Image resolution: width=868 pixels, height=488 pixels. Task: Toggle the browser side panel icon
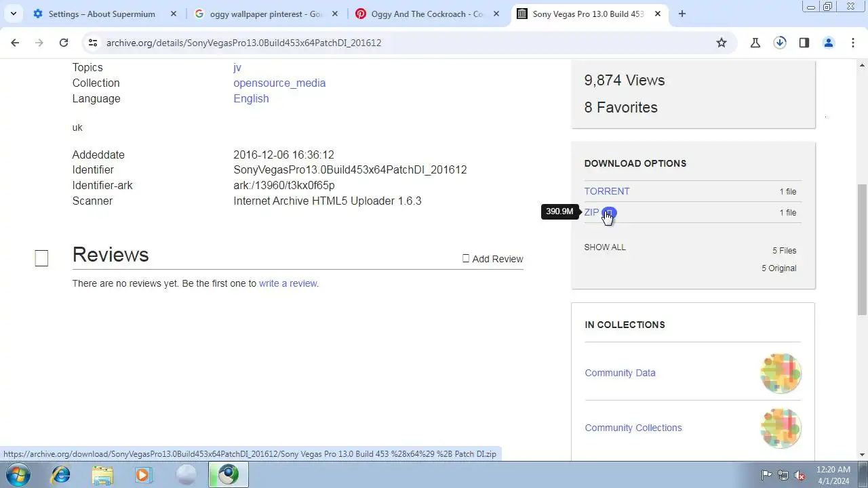tap(804, 43)
